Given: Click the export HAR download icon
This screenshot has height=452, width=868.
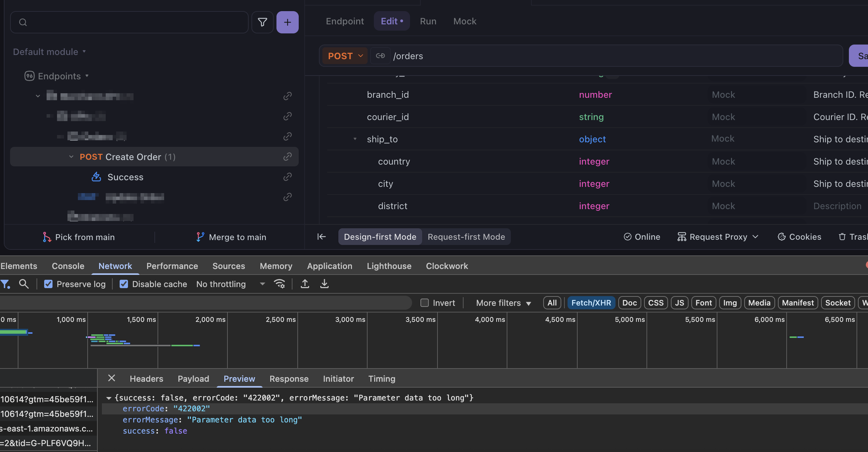Looking at the screenshot, I should 324,284.
